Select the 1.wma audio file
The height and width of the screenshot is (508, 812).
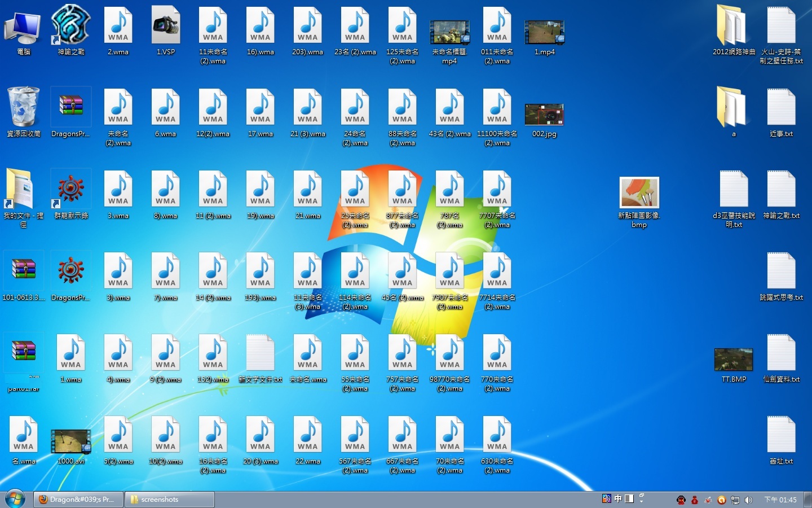[71, 358]
